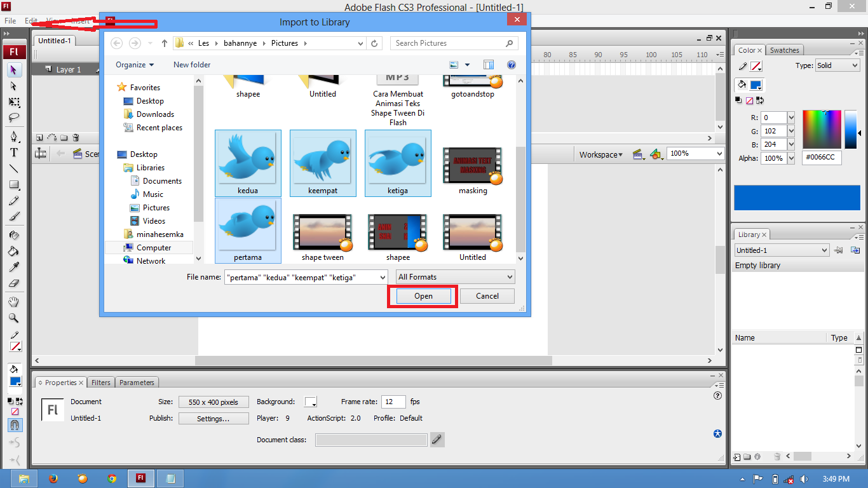The image size is (868, 488).
Task: Toggle the Snap to Objects magnet
Action: (14, 424)
